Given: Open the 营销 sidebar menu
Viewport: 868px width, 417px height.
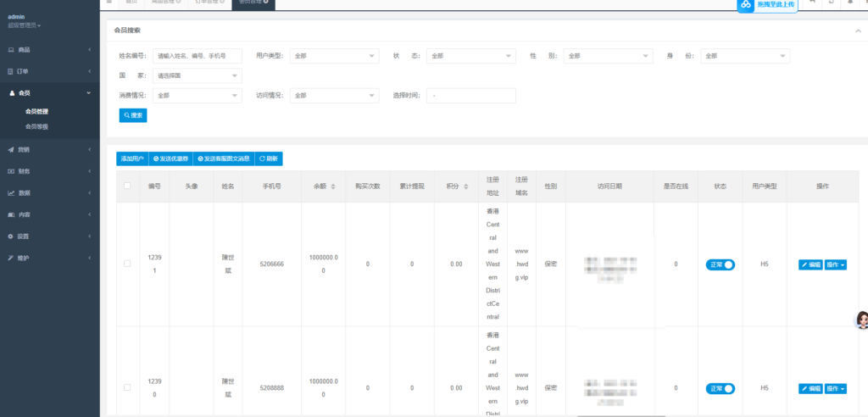Looking at the screenshot, I should [x=49, y=149].
